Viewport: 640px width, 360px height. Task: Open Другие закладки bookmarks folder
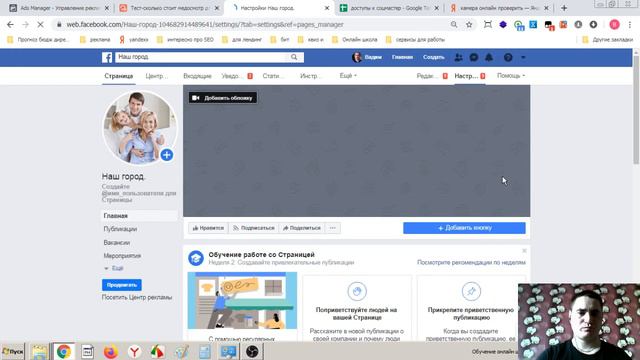tap(607, 40)
